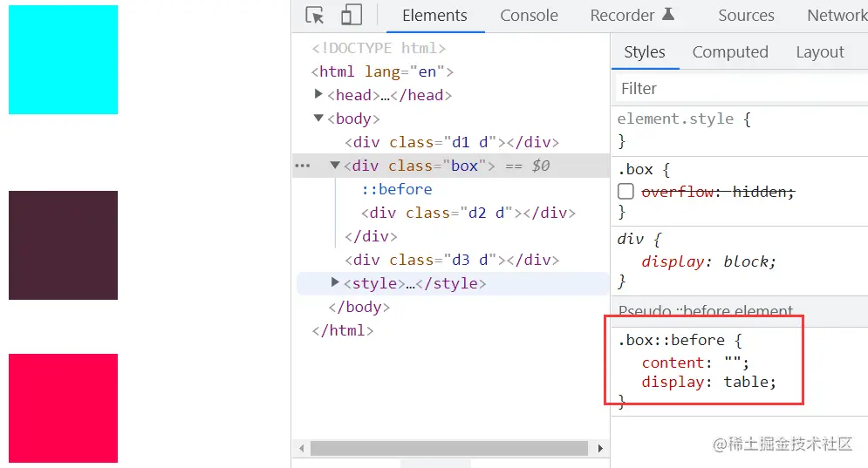Click the .box::before rule selector
868x468 pixels.
[671, 340]
